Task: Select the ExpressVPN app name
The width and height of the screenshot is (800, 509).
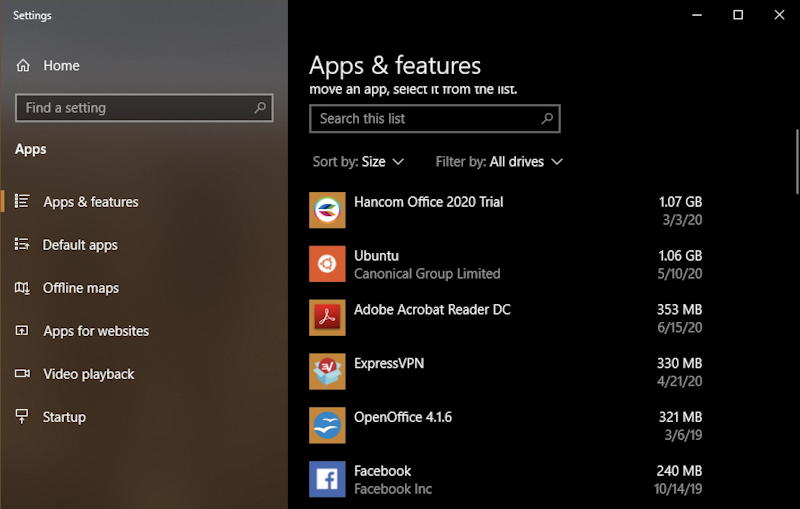Action: [x=389, y=363]
